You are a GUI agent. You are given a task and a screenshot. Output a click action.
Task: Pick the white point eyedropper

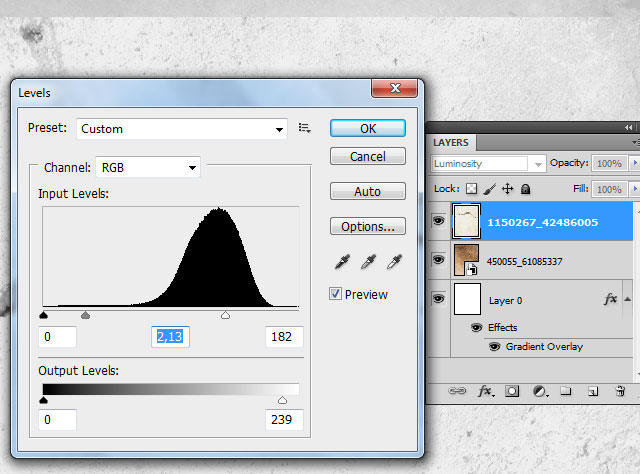click(x=394, y=262)
